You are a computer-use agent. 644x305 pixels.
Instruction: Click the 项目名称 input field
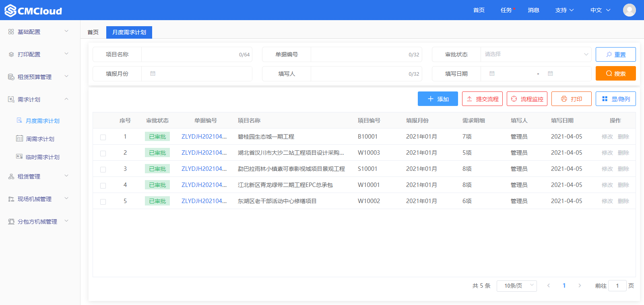(197, 54)
